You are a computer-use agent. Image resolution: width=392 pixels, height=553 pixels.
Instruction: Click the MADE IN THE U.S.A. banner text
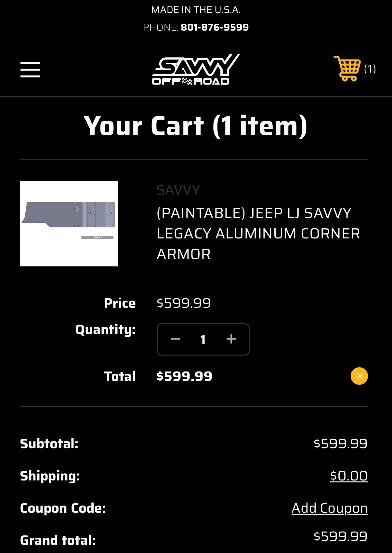(196, 10)
